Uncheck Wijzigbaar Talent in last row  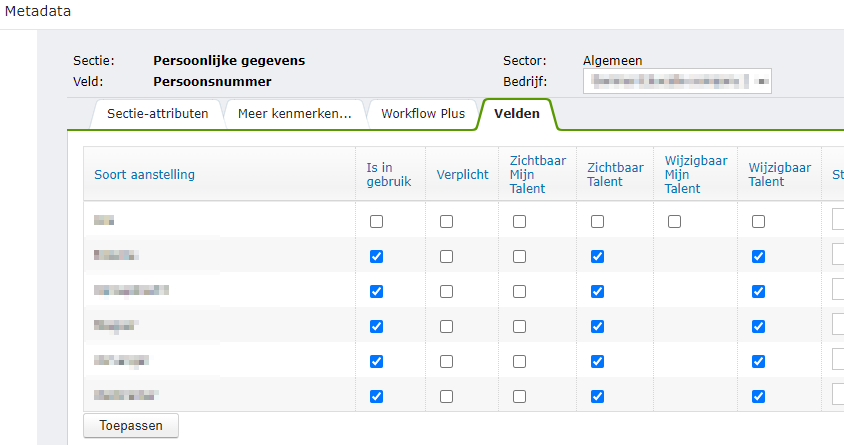(x=758, y=396)
